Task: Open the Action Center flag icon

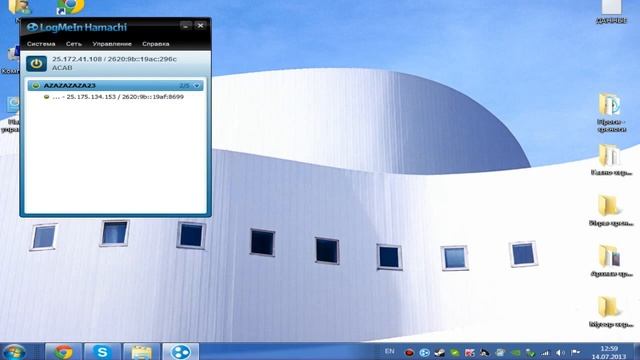Action: click(576, 353)
